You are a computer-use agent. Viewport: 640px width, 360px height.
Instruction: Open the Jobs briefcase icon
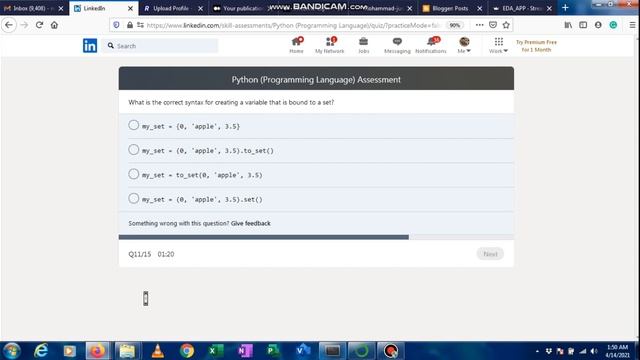coord(363,45)
